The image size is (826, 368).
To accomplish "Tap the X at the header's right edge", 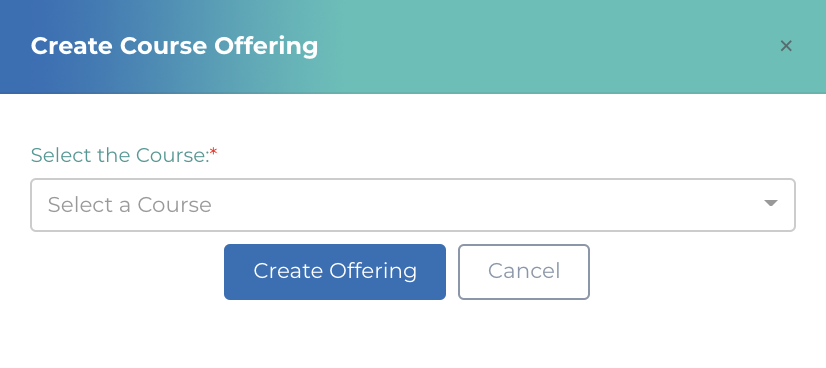I will (x=785, y=46).
